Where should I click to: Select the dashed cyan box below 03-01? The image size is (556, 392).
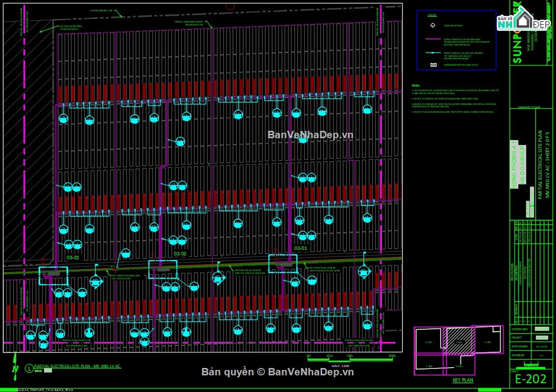[53, 275]
